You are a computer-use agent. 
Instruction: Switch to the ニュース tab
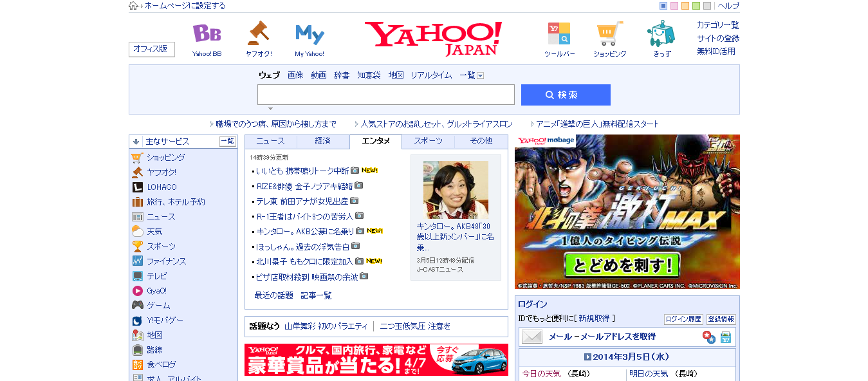click(270, 141)
